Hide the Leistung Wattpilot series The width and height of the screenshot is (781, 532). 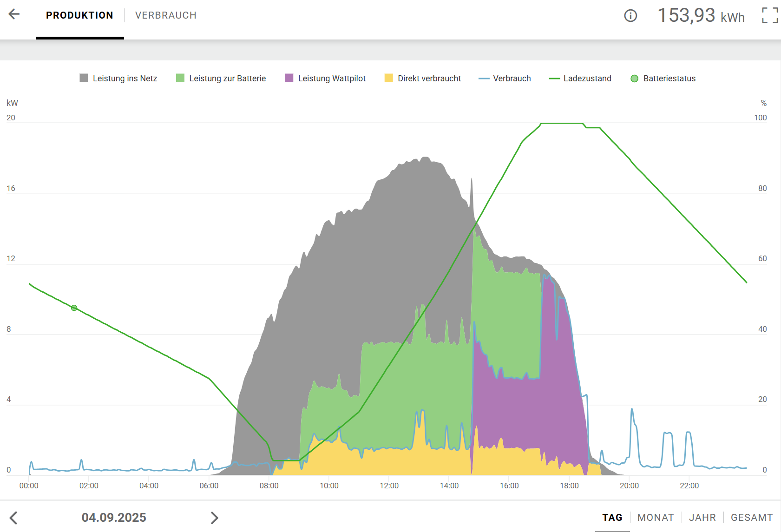click(325, 79)
